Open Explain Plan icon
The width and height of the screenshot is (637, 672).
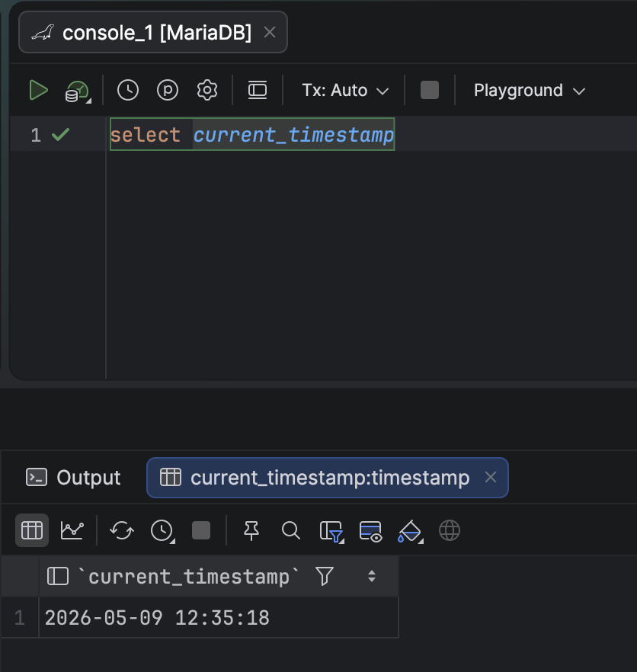pyautogui.click(x=78, y=91)
